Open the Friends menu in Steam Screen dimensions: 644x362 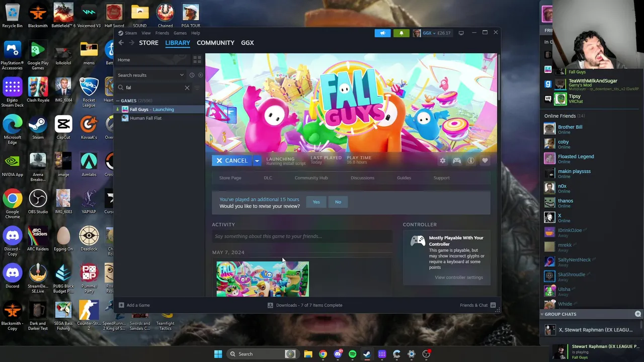point(162,33)
